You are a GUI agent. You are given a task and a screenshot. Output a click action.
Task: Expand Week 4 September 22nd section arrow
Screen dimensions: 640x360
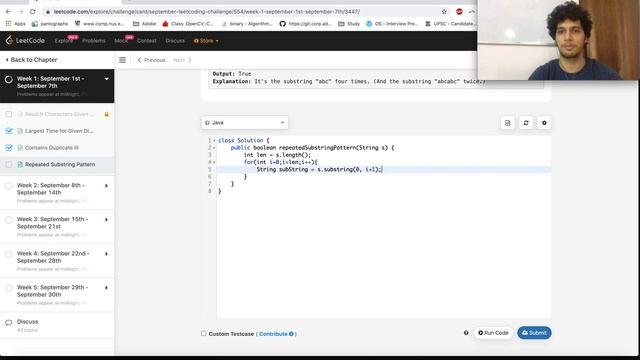click(107, 254)
